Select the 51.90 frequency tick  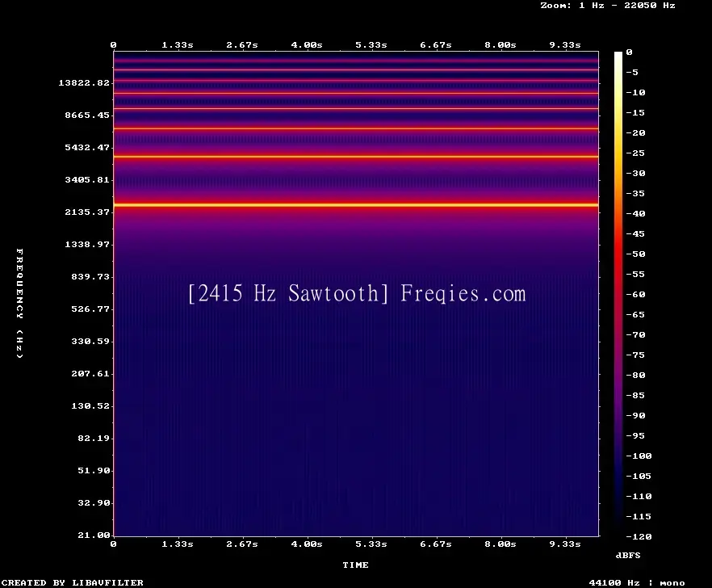[x=94, y=470]
